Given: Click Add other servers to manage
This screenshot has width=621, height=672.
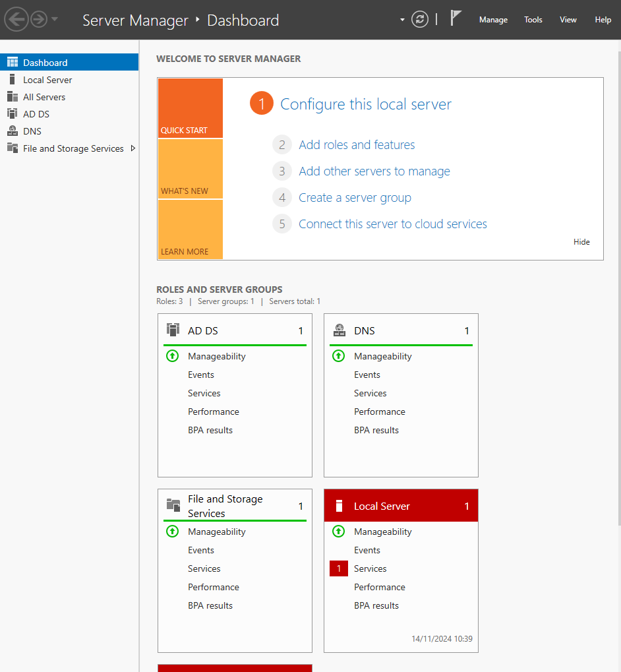Looking at the screenshot, I should 374,171.
